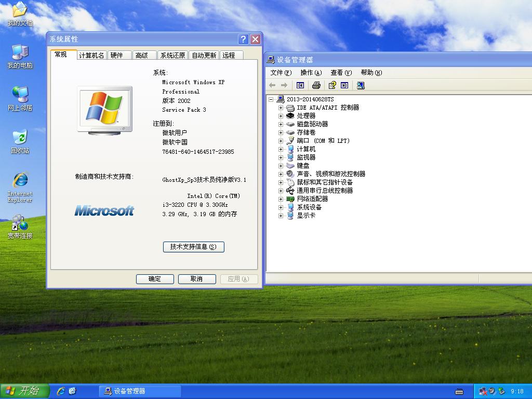532x399 pixels.
Task: Select the IDE ATA/ATAPI controller icon
Action: pyautogui.click(x=290, y=108)
